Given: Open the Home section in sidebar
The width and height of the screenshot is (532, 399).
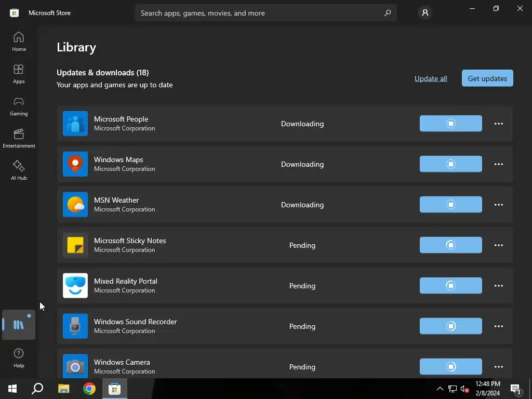Looking at the screenshot, I should (19, 42).
